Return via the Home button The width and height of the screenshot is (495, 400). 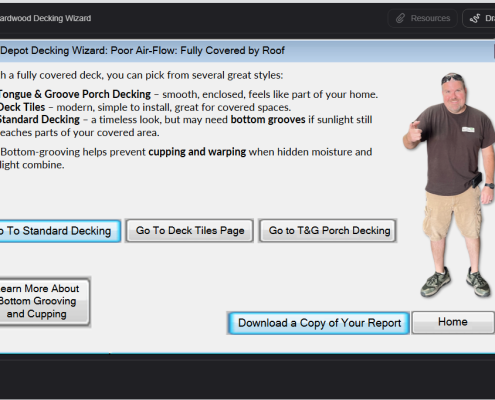click(453, 322)
